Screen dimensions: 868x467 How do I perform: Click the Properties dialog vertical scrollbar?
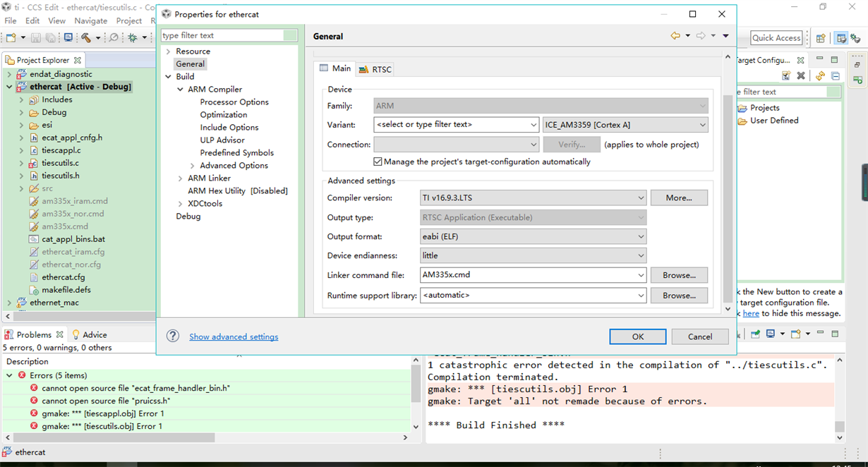coord(728,198)
